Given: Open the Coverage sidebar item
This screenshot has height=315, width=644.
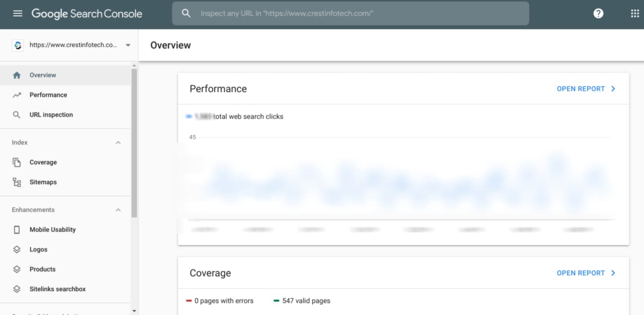Looking at the screenshot, I should click(x=65, y=162).
